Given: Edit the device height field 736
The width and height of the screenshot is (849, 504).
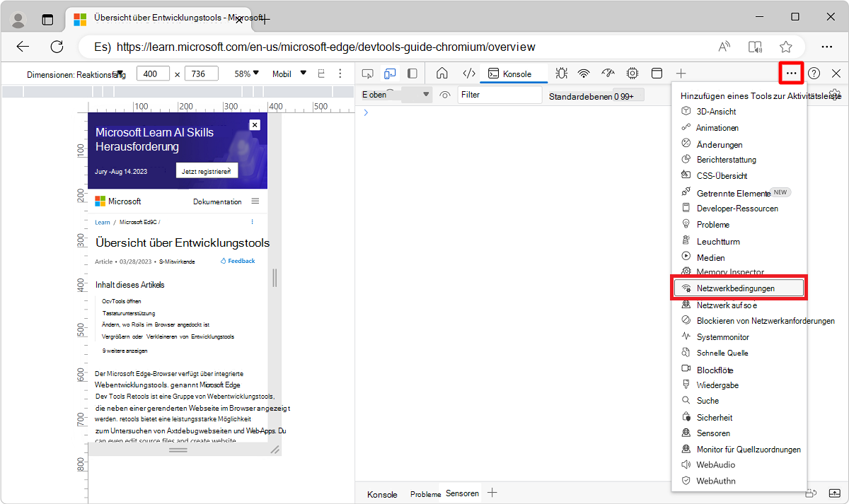Looking at the screenshot, I should pyautogui.click(x=202, y=74).
